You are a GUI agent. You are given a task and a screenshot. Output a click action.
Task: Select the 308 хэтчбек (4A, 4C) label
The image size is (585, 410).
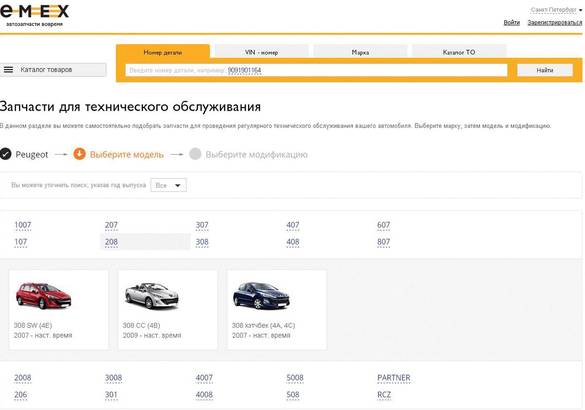[263, 325]
